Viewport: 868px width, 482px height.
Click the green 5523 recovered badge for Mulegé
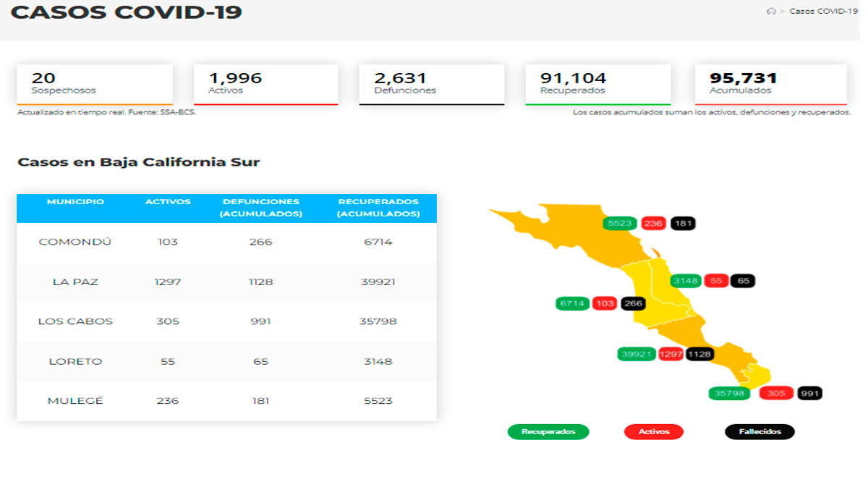tap(621, 224)
